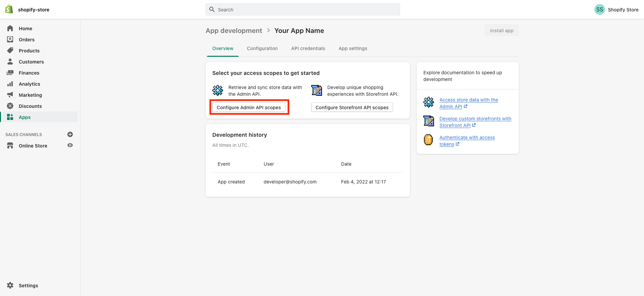Click the Search input field

[303, 9]
